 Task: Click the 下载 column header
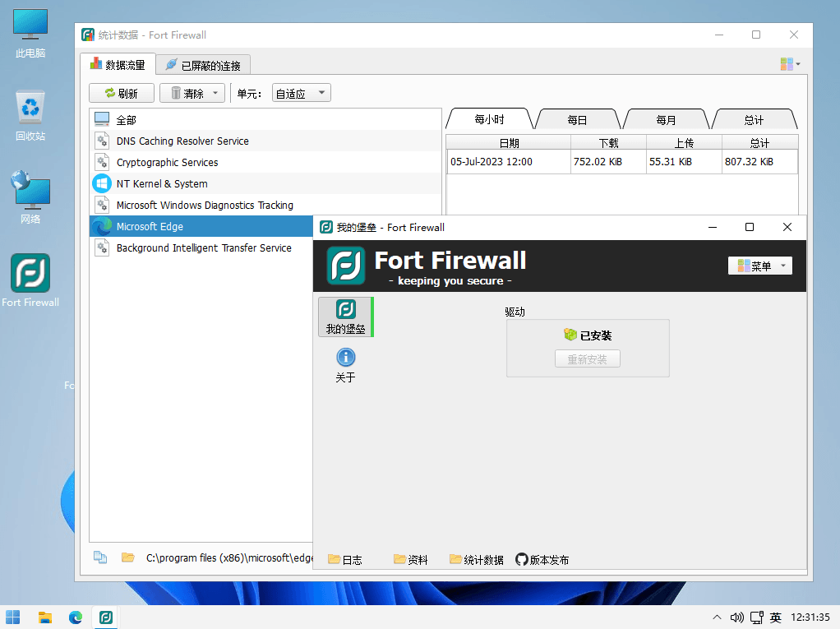(608, 142)
